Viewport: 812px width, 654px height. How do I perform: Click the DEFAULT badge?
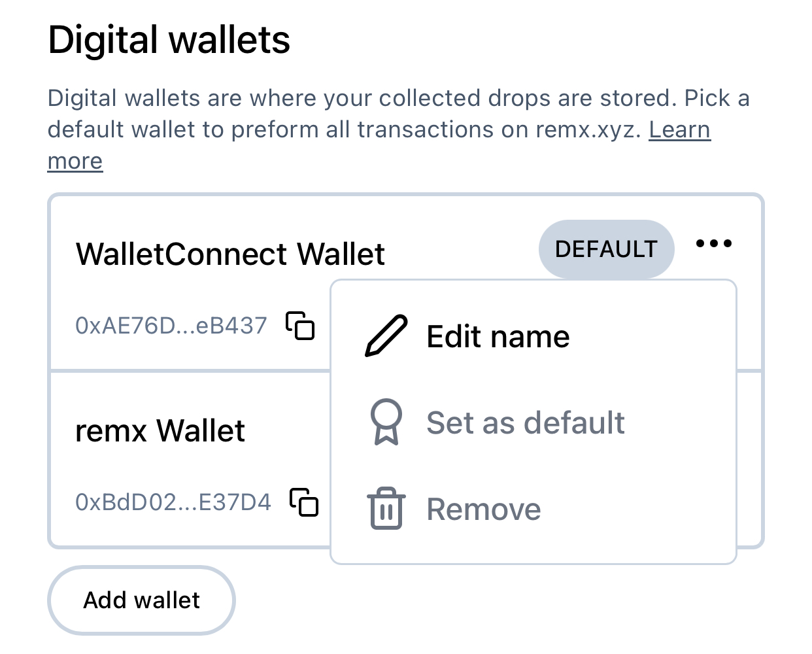point(606,249)
